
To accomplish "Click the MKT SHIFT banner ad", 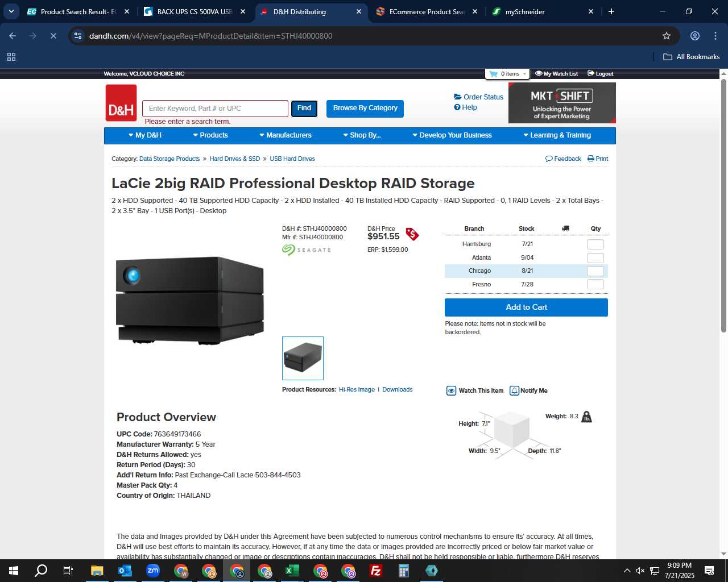I will pos(562,103).
